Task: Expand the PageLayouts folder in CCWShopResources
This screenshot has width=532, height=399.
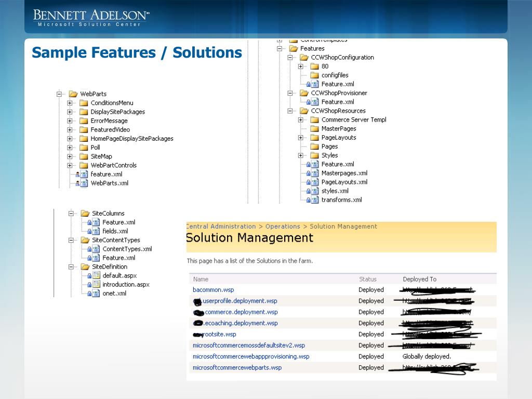Action: (300, 137)
